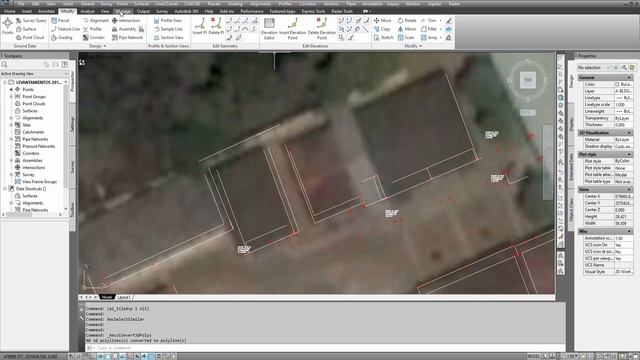Screen dimensions: 640x360
Task: Expand Point Groups tree node
Action: 11,97
